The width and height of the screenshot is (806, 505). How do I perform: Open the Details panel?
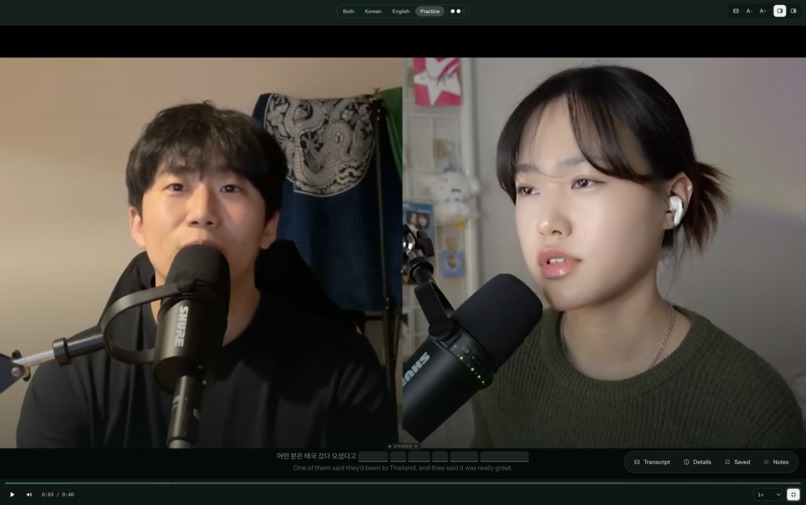[x=697, y=462]
